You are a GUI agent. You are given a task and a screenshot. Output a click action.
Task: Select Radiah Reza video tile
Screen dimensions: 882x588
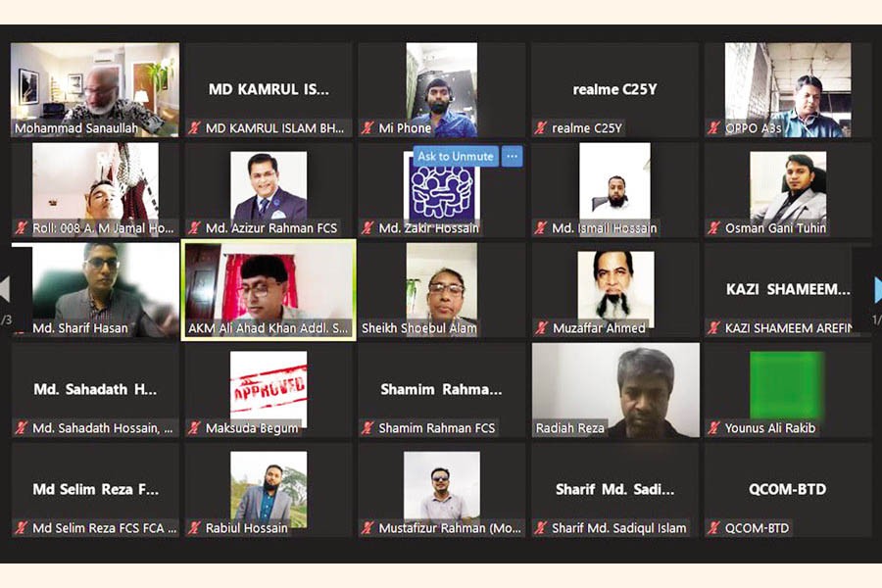pyautogui.click(x=615, y=390)
